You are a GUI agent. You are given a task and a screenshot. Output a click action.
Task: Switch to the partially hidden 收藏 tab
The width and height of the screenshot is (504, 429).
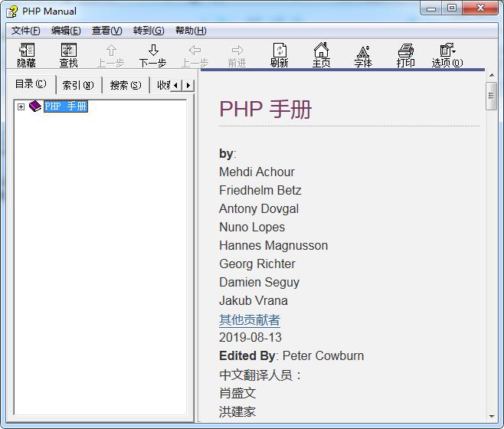click(x=163, y=85)
